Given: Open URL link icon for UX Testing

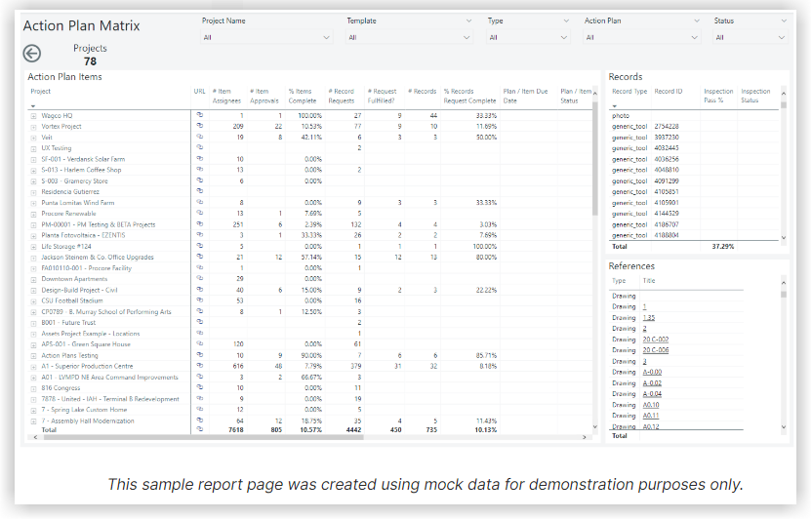Looking at the screenshot, I should coord(200,147).
